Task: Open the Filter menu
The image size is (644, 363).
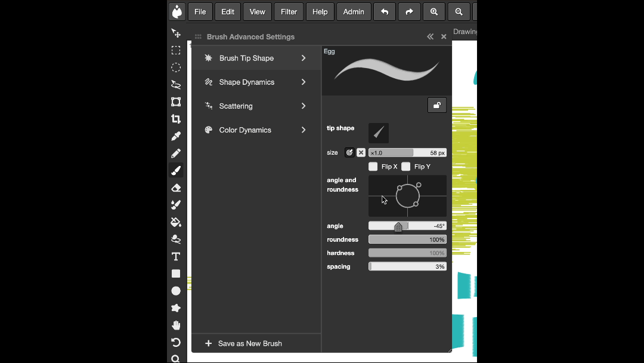Action: 289,12
